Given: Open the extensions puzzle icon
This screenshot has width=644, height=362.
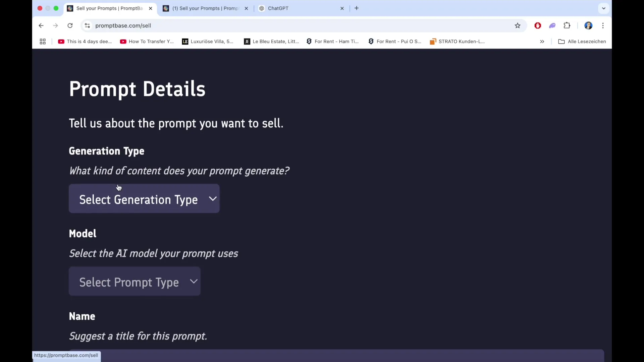Looking at the screenshot, I should [x=567, y=25].
